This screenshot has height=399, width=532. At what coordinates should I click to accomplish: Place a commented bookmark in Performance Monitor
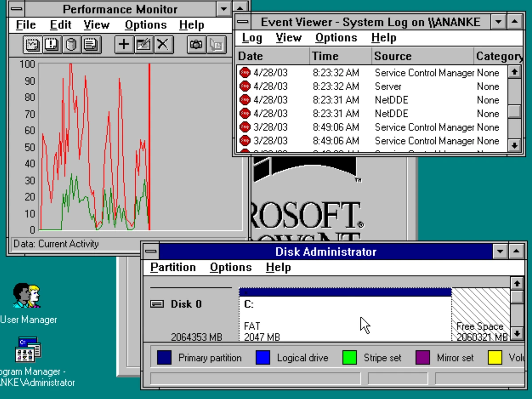216,44
